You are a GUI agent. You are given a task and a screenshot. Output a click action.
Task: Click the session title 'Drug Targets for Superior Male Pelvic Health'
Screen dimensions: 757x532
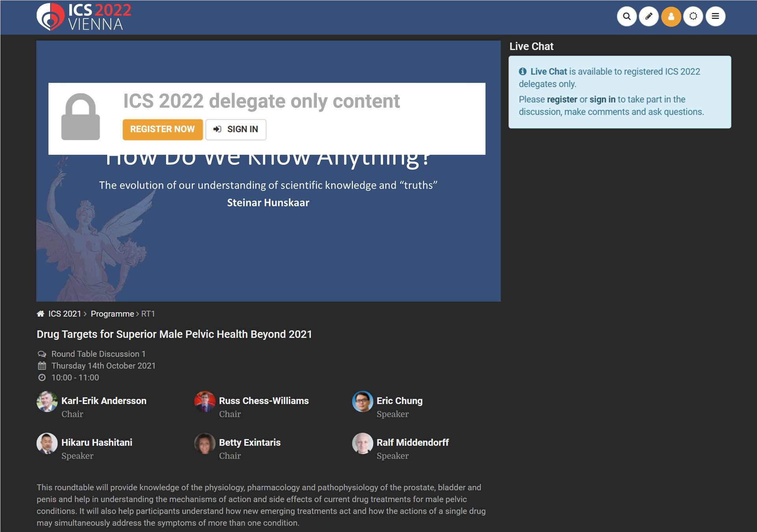click(174, 334)
